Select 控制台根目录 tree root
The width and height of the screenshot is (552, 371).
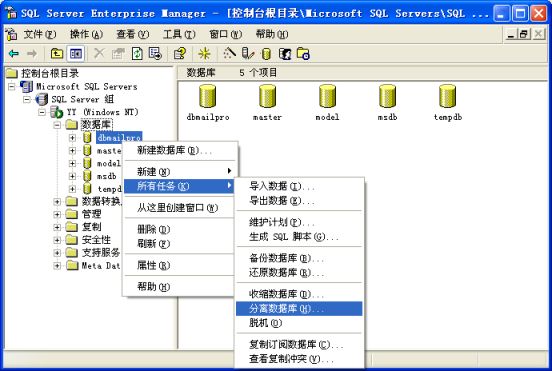(x=50, y=73)
